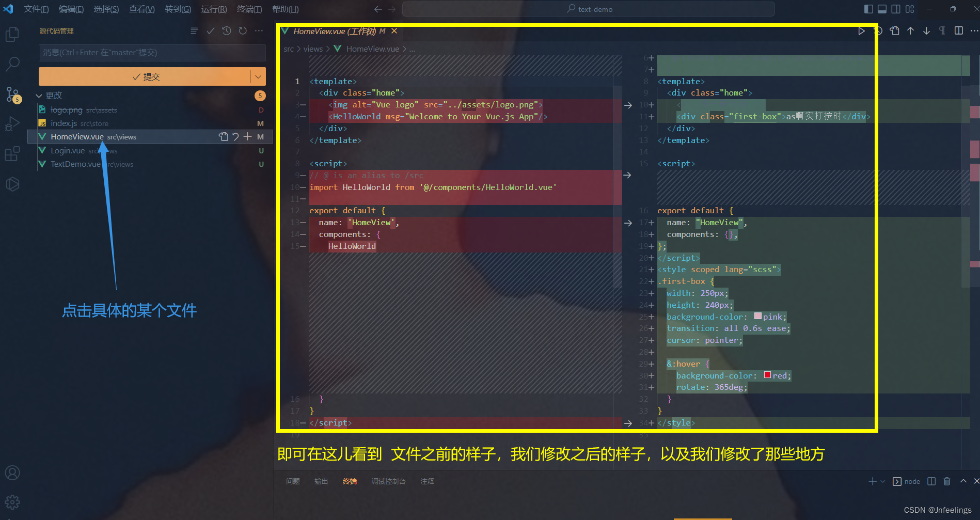Refresh the source control view
This screenshot has width=980, height=520.
pyautogui.click(x=243, y=31)
